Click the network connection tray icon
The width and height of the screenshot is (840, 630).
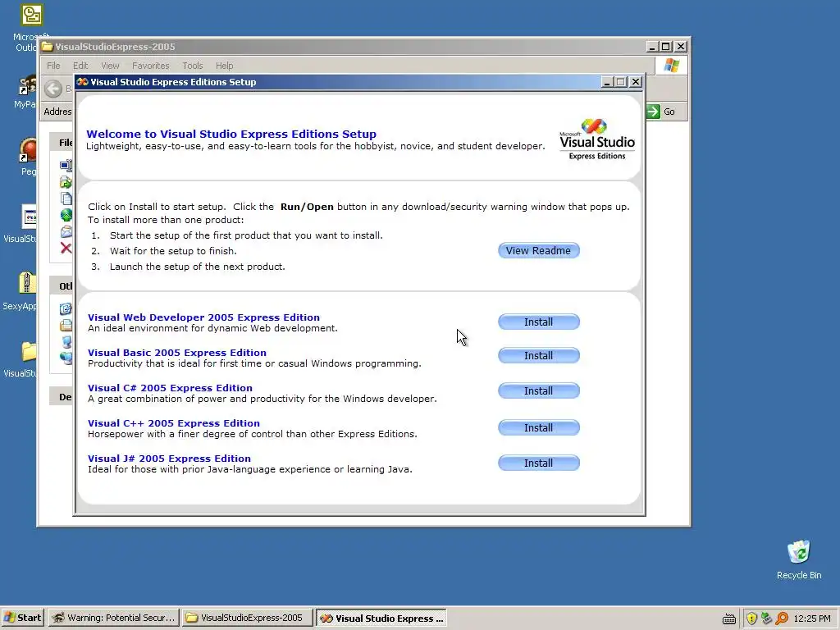767,619
